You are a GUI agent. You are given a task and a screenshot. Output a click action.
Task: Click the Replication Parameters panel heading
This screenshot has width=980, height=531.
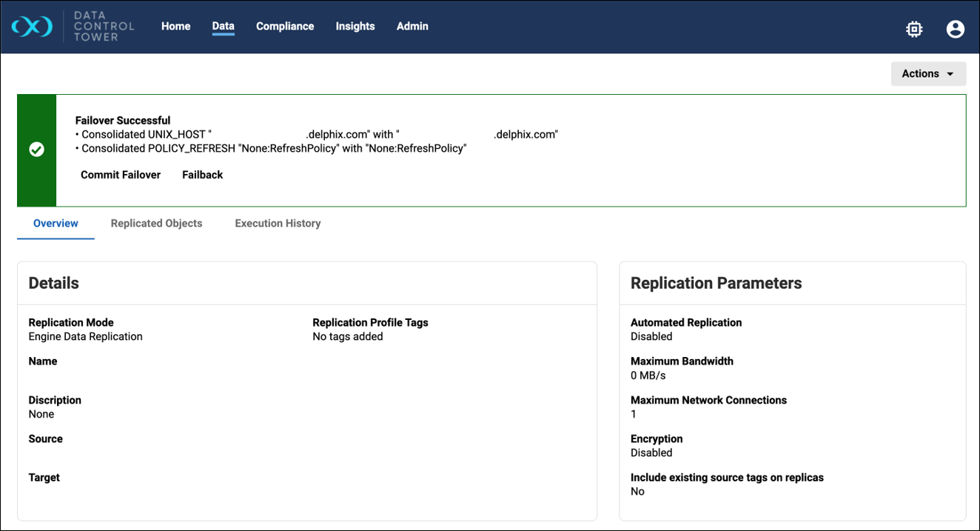716,283
